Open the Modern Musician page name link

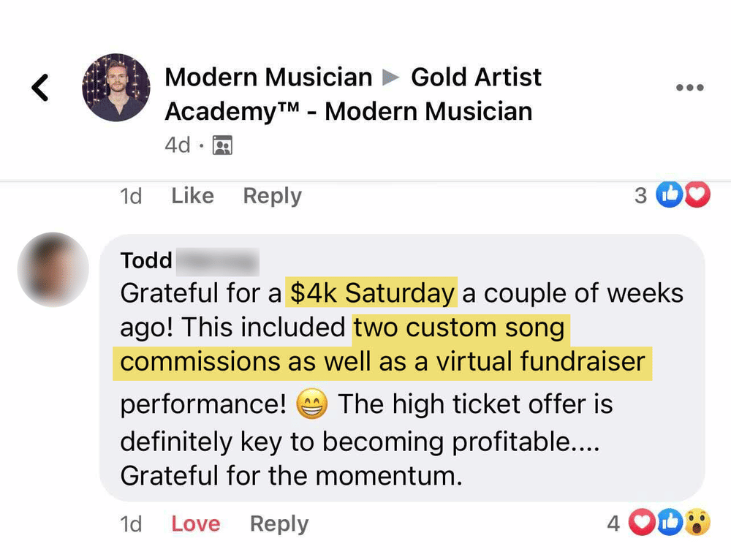pyautogui.click(x=268, y=77)
